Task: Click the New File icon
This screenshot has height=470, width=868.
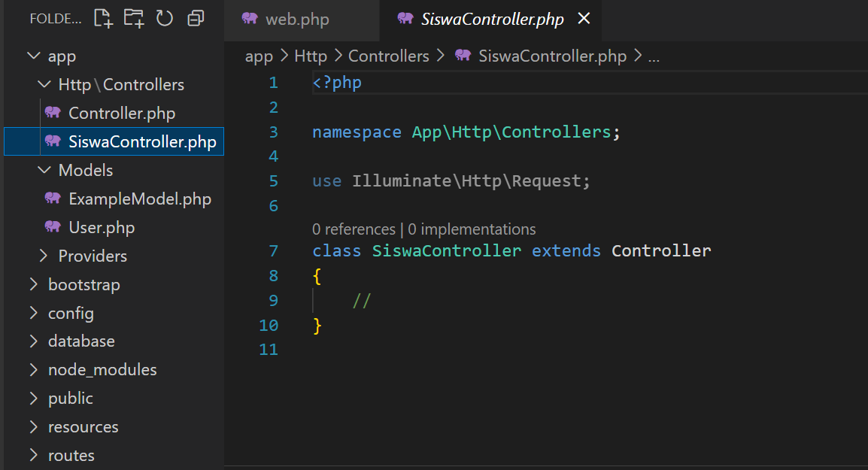Action: pyautogui.click(x=103, y=19)
